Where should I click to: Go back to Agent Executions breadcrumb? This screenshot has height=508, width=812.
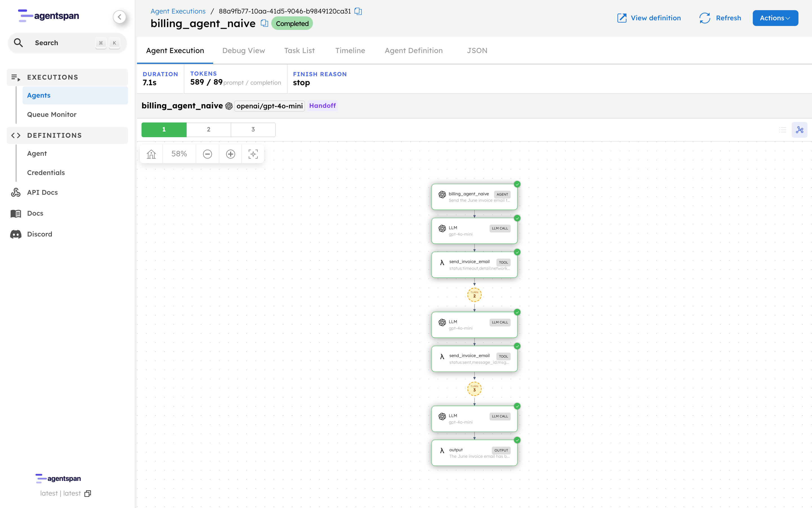tap(178, 11)
